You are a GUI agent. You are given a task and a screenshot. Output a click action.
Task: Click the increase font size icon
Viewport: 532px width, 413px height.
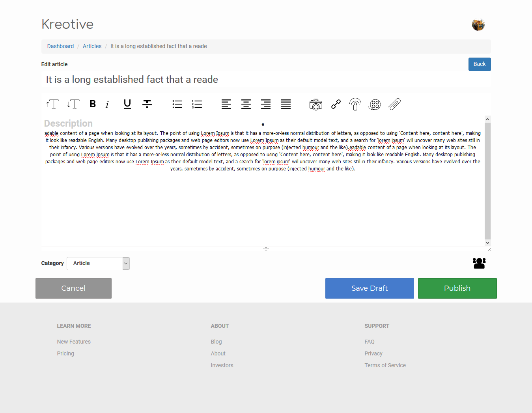[52, 104]
